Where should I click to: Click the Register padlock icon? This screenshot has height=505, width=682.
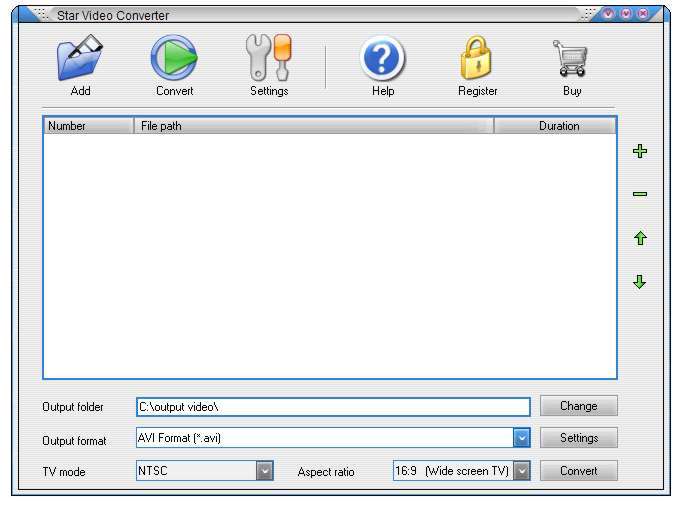click(x=477, y=59)
